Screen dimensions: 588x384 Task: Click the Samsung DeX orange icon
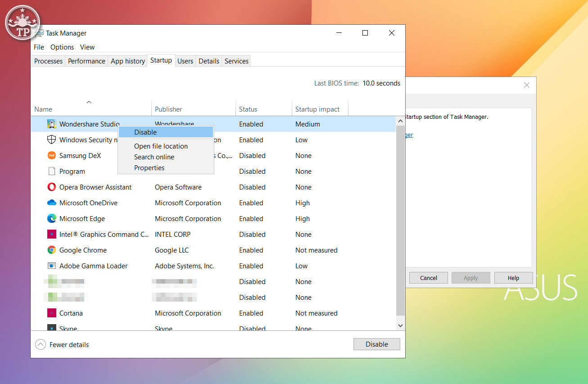pos(52,156)
